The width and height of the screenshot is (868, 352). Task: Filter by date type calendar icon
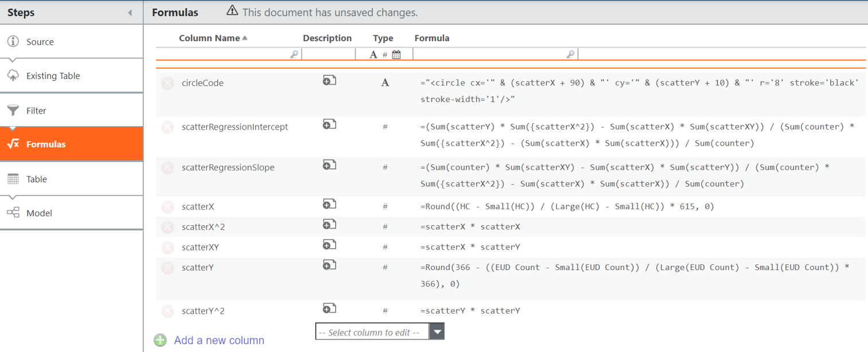tap(396, 54)
